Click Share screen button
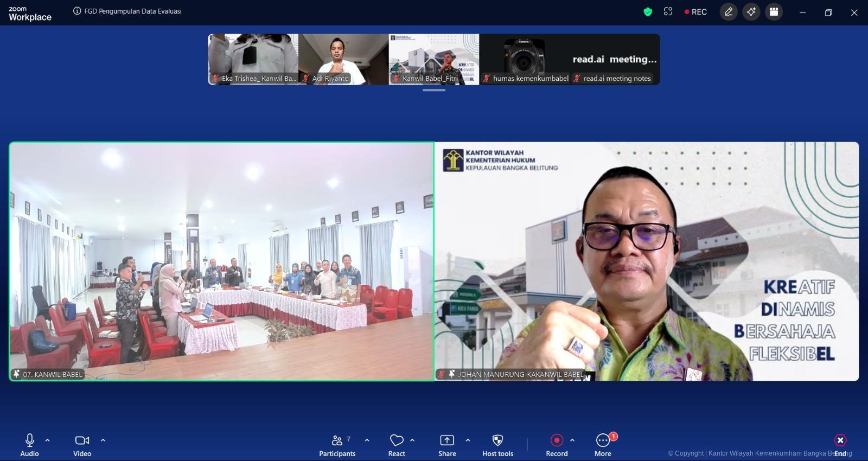 point(447,445)
